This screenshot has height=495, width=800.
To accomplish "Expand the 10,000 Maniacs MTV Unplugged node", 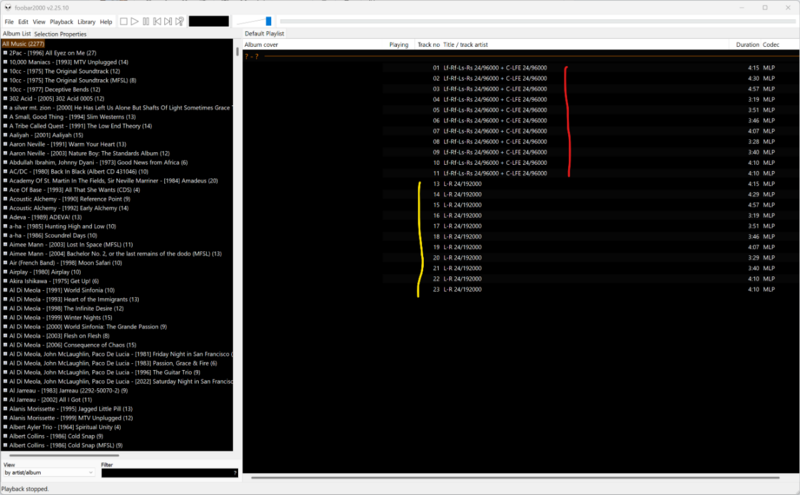I will pos(5,62).
